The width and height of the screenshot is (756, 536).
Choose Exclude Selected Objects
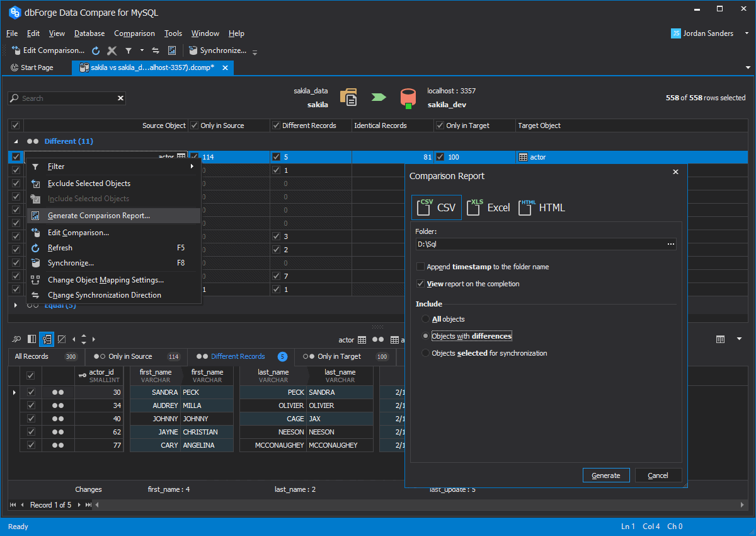point(113,184)
